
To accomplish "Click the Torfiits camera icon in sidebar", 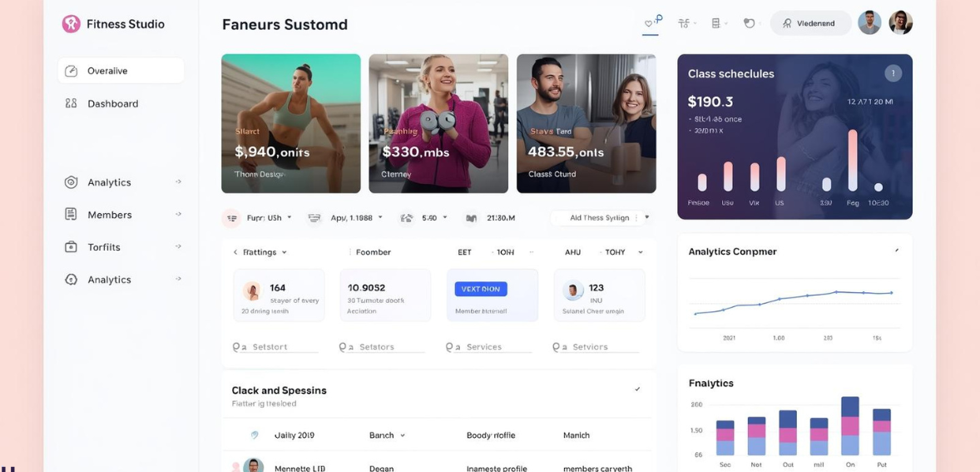I will click(x=72, y=247).
